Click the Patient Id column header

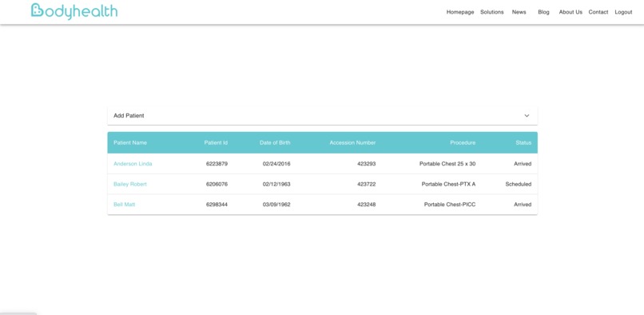[x=216, y=142]
